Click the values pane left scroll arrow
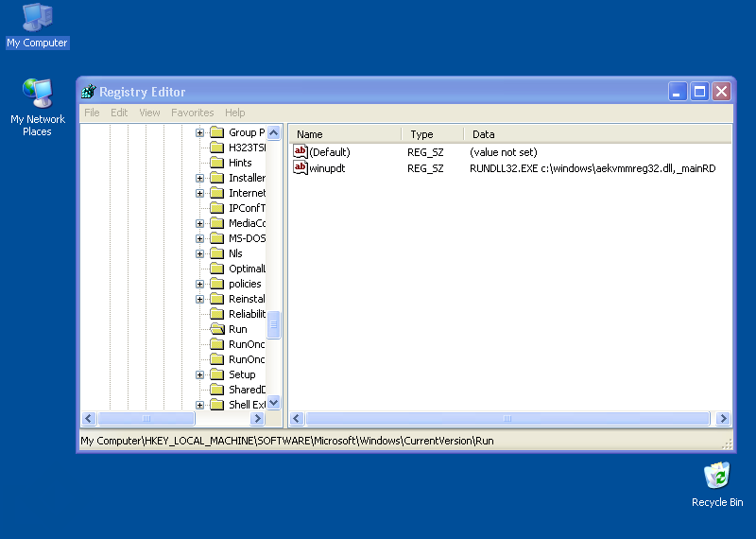 point(297,418)
